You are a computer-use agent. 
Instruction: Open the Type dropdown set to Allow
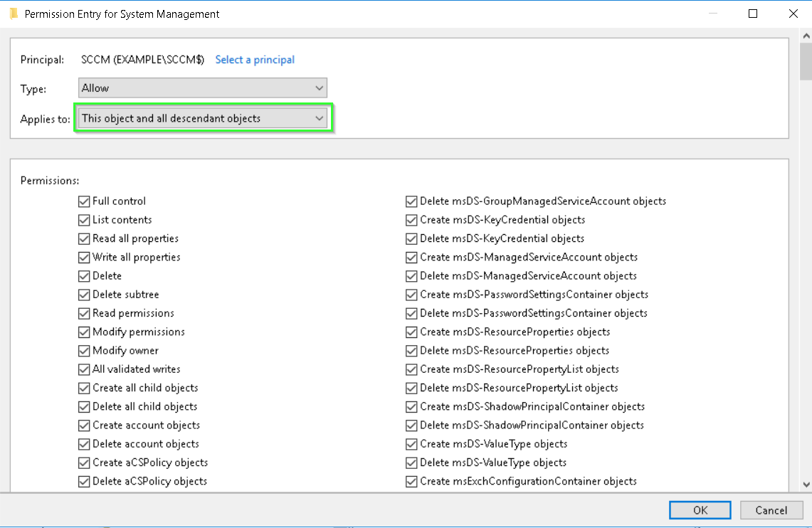(x=202, y=88)
